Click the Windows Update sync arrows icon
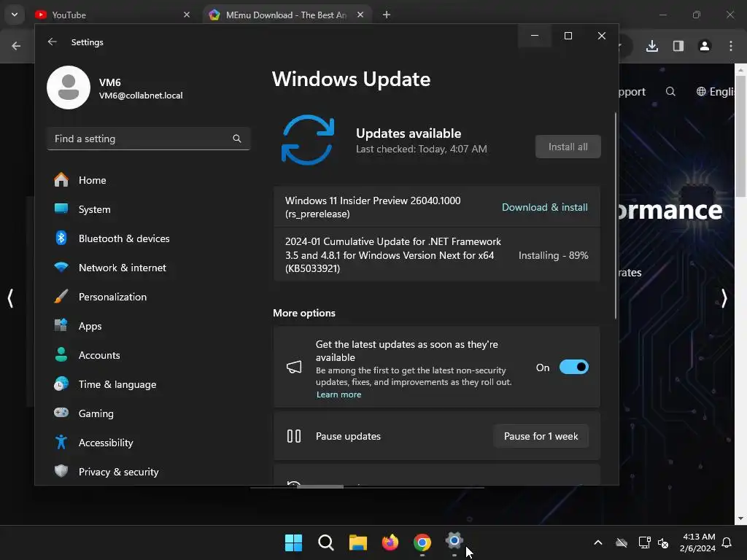 [308, 140]
